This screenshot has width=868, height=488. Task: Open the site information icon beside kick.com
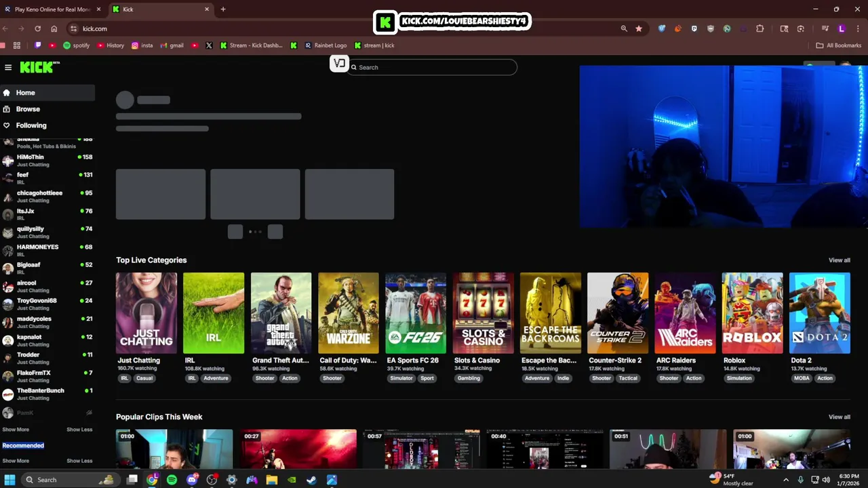(x=73, y=28)
